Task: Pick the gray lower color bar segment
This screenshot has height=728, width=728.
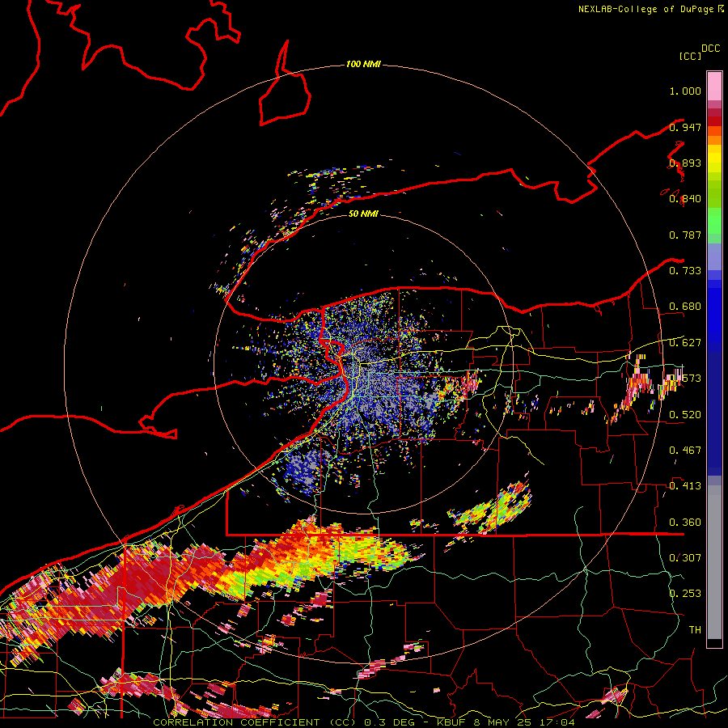Action: (x=714, y=562)
